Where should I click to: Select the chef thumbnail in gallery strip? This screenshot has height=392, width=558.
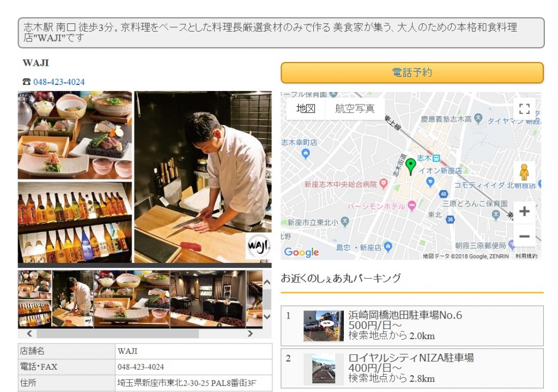[x=72, y=299]
